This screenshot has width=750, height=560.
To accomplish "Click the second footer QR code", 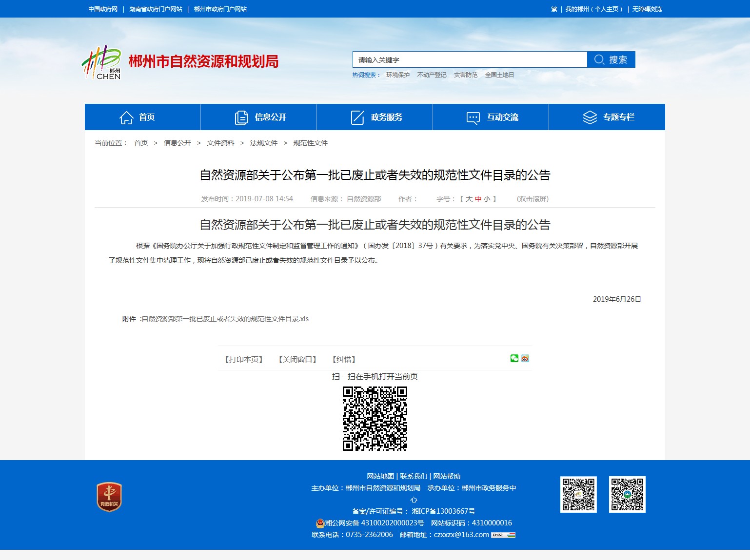I will point(627,494).
